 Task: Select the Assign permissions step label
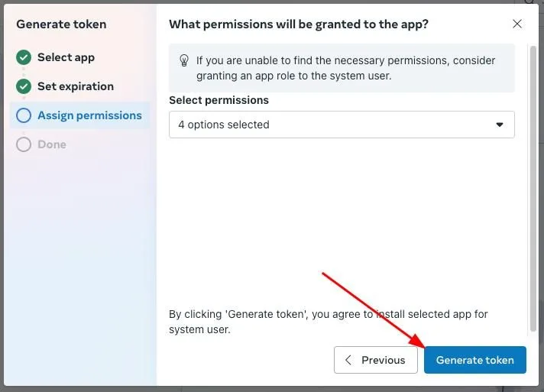(89, 115)
